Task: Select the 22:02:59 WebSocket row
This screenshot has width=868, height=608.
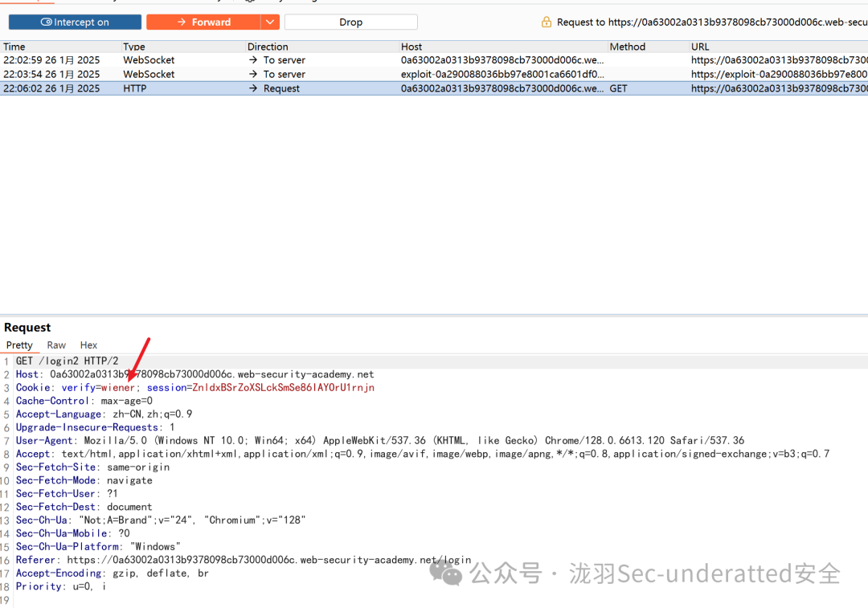Action: (434, 59)
